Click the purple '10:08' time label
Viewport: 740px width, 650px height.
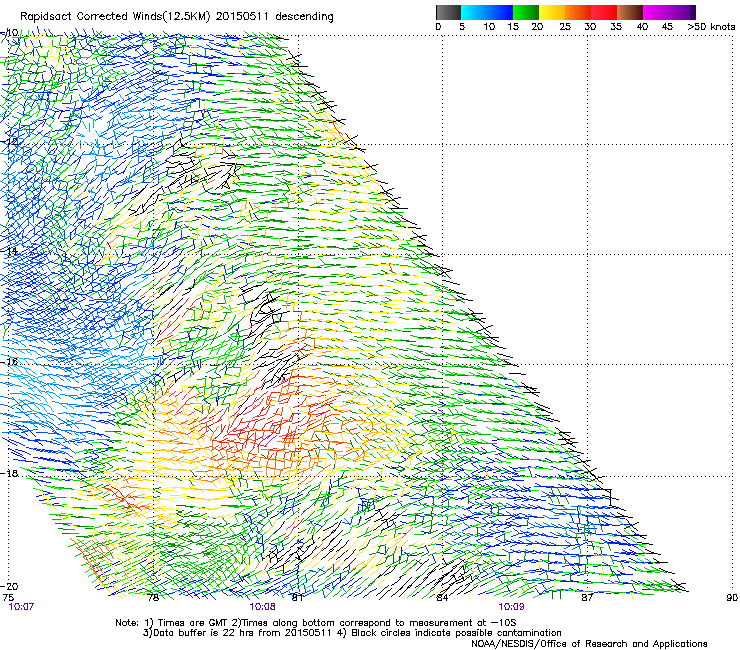[x=262, y=607]
